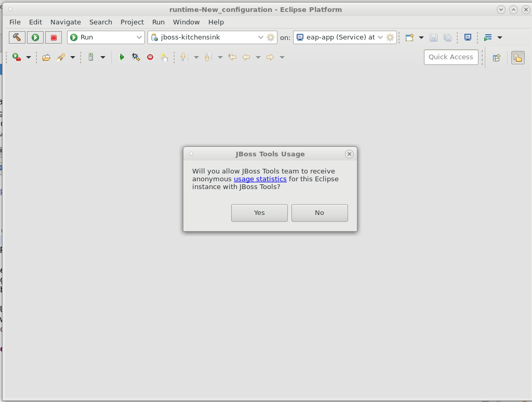The height and width of the screenshot is (402, 532).
Task: Click the Run external tools icon
Action: click(x=16, y=57)
